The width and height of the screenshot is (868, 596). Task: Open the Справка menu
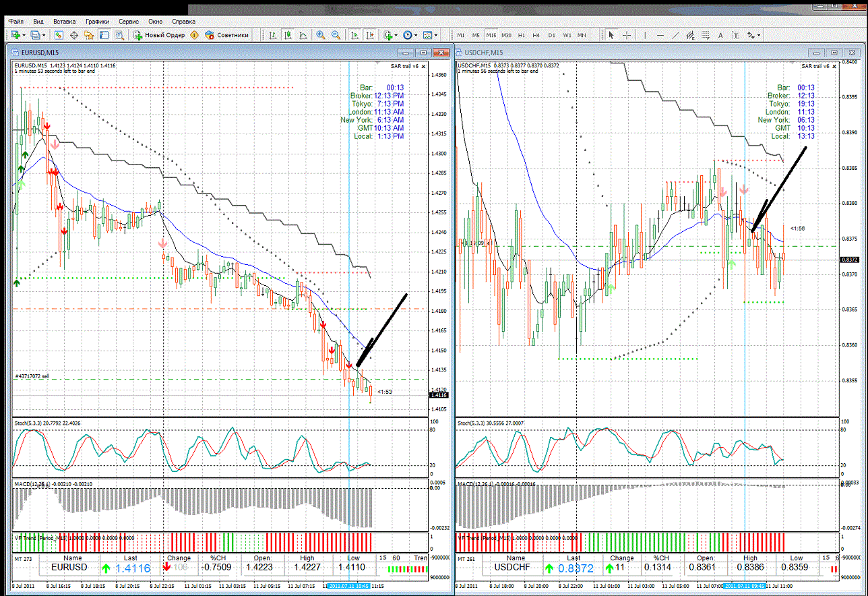[185, 22]
